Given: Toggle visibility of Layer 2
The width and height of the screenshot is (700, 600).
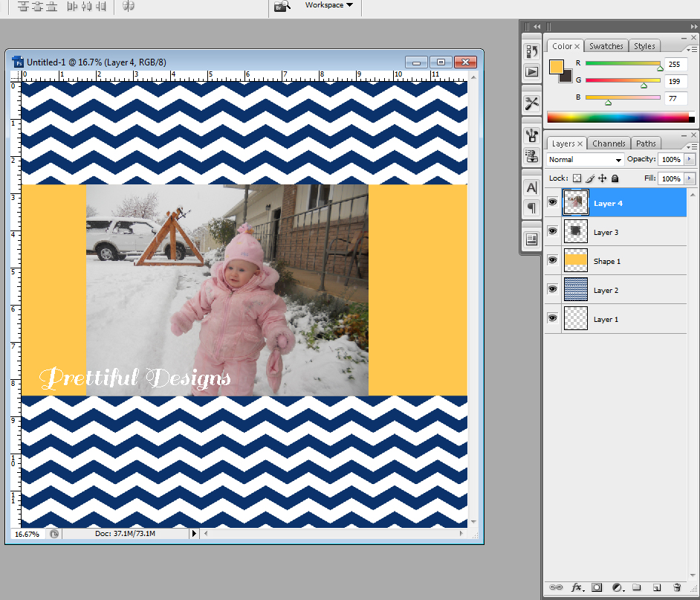Looking at the screenshot, I should click(552, 289).
